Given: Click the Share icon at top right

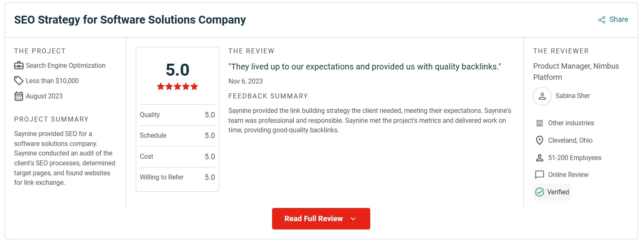Looking at the screenshot, I should pos(601,19).
